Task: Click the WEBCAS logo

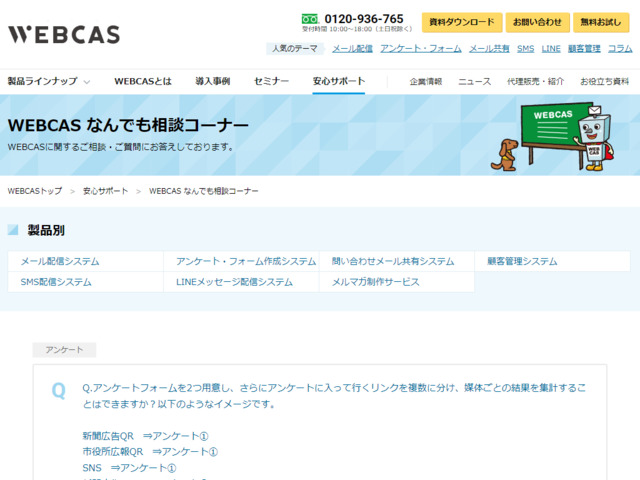Action: click(64, 35)
